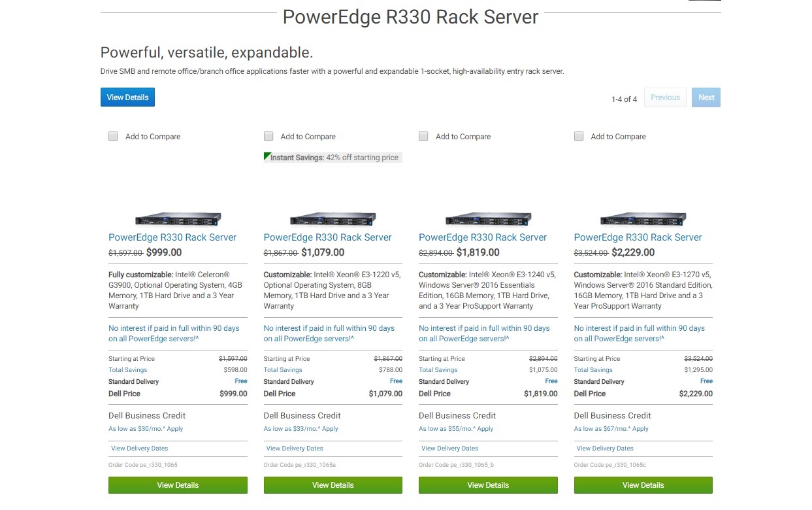
Task: Click the Next pagination button
Action: click(706, 97)
